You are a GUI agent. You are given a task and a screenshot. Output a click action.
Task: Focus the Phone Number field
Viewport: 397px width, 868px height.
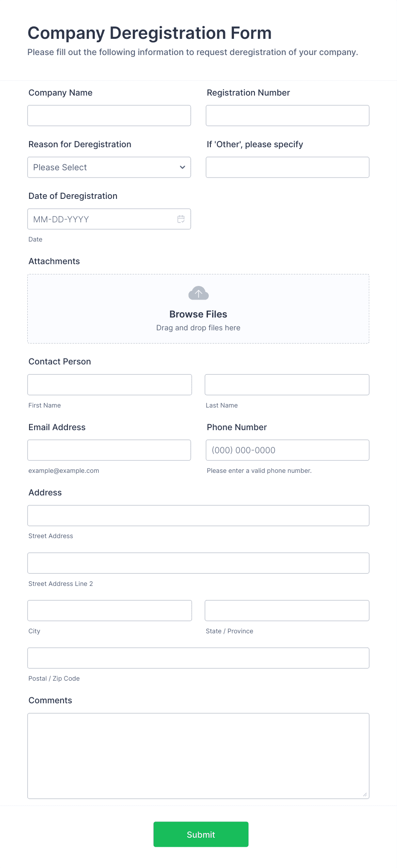(x=288, y=450)
